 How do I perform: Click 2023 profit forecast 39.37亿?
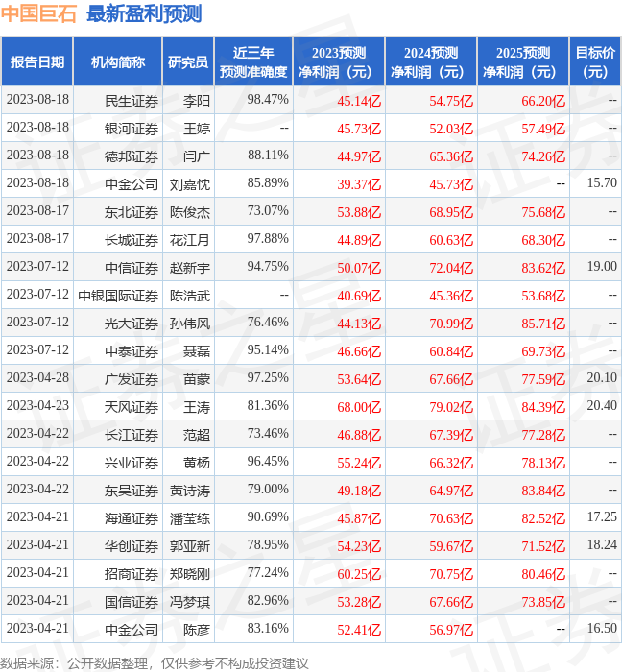[x=359, y=184]
